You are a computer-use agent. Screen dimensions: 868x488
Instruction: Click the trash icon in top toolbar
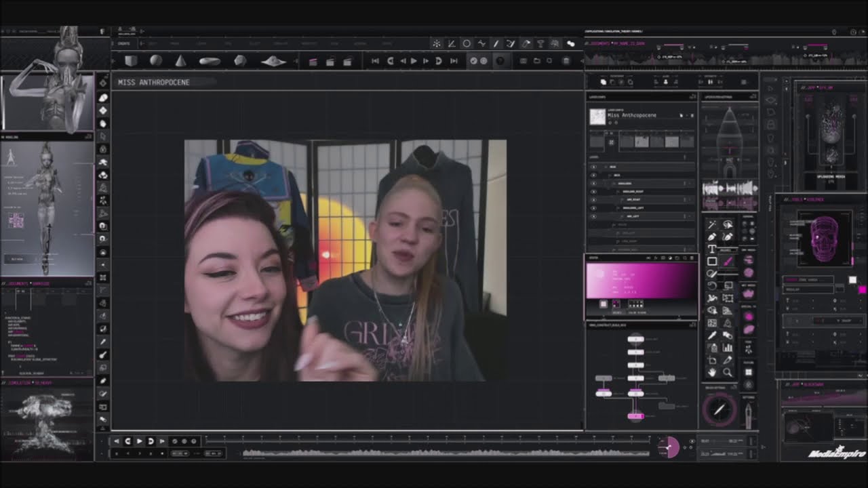(x=566, y=61)
